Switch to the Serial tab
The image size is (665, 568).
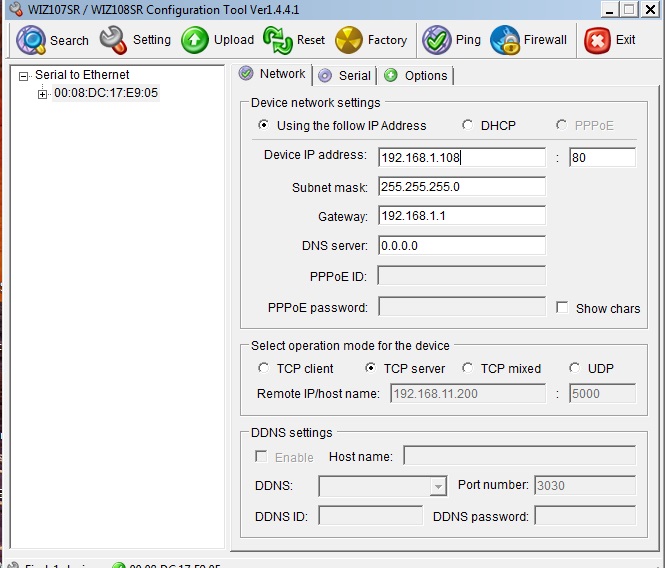click(x=344, y=76)
